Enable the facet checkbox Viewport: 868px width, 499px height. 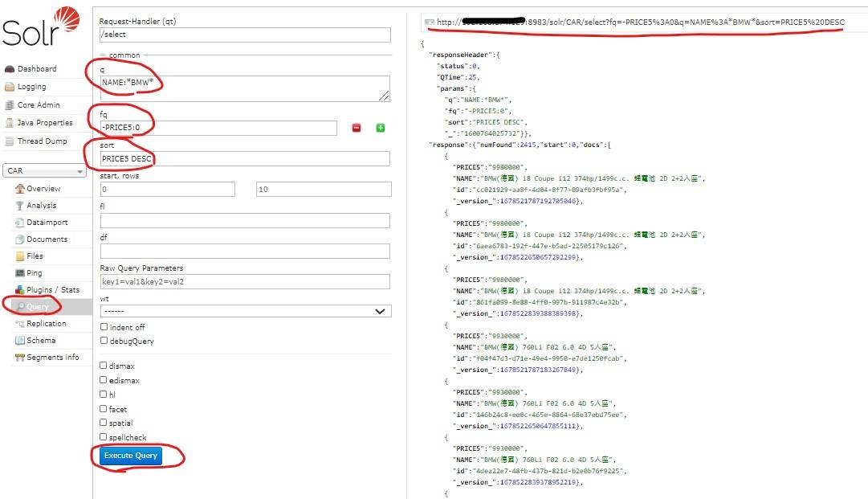103,409
